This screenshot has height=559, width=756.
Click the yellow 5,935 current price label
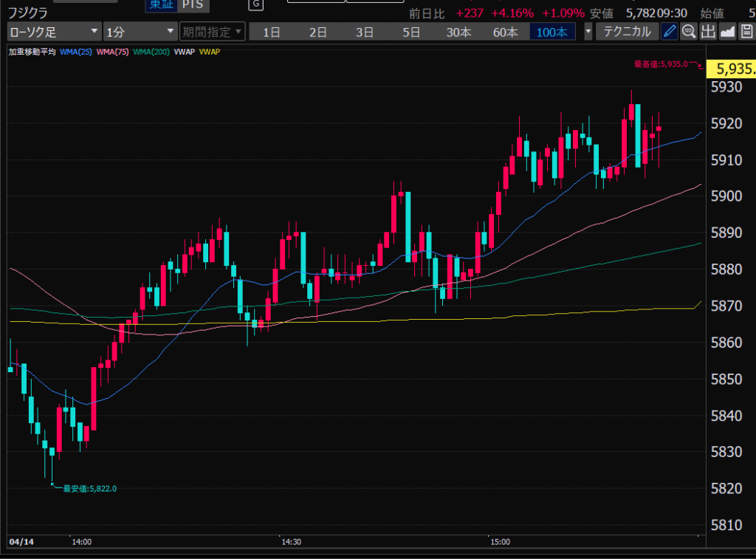coord(731,69)
